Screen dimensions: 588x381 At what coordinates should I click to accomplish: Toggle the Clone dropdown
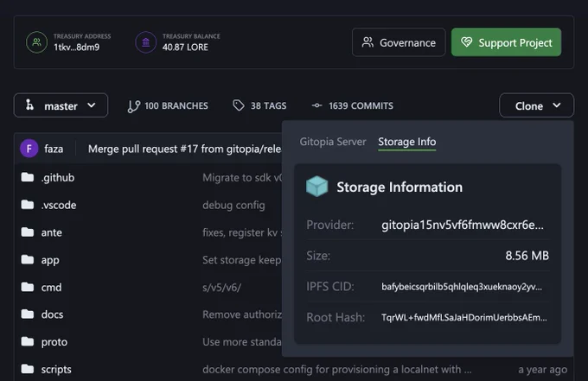pyautogui.click(x=536, y=105)
